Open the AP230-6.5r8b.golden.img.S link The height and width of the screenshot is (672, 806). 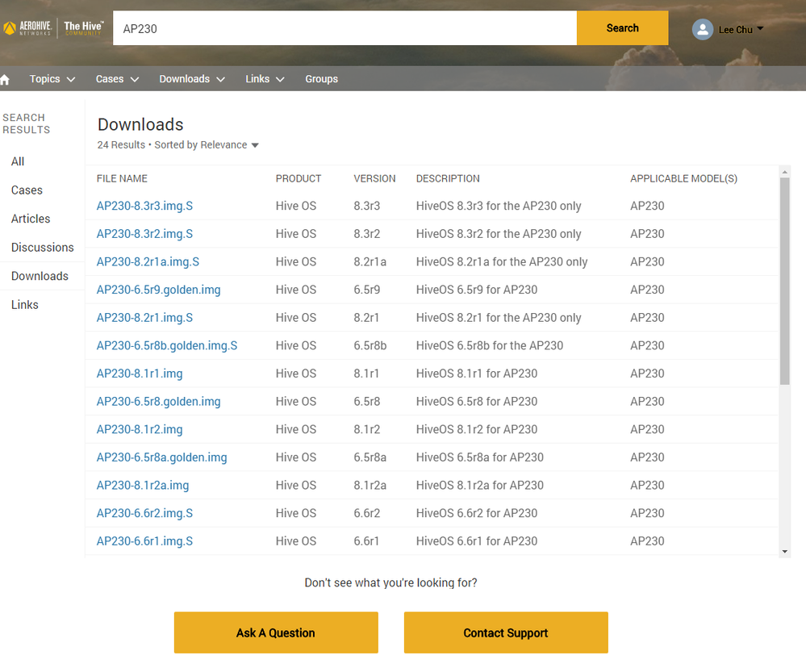(x=167, y=346)
